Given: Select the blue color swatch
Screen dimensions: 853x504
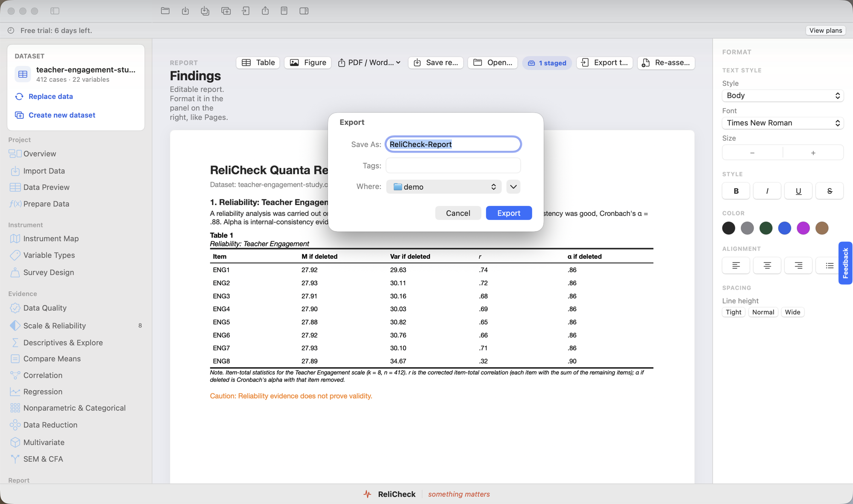Looking at the screenshot, I should point(784,228).
